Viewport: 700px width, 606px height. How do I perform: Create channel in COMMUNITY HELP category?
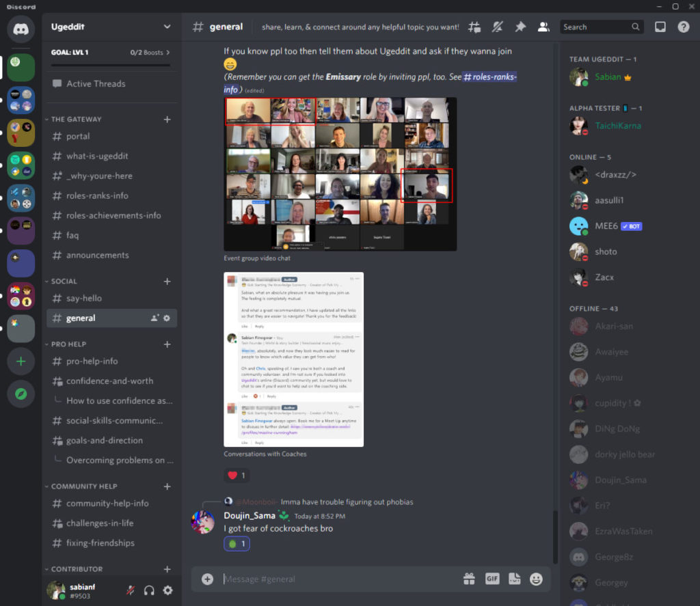click(x=167, y=486)
